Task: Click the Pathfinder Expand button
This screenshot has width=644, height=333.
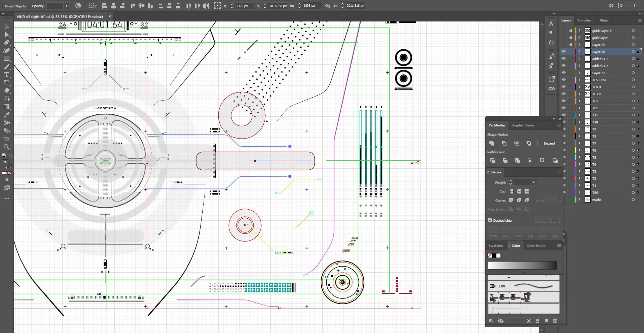Action: click(x=549, y=143)
